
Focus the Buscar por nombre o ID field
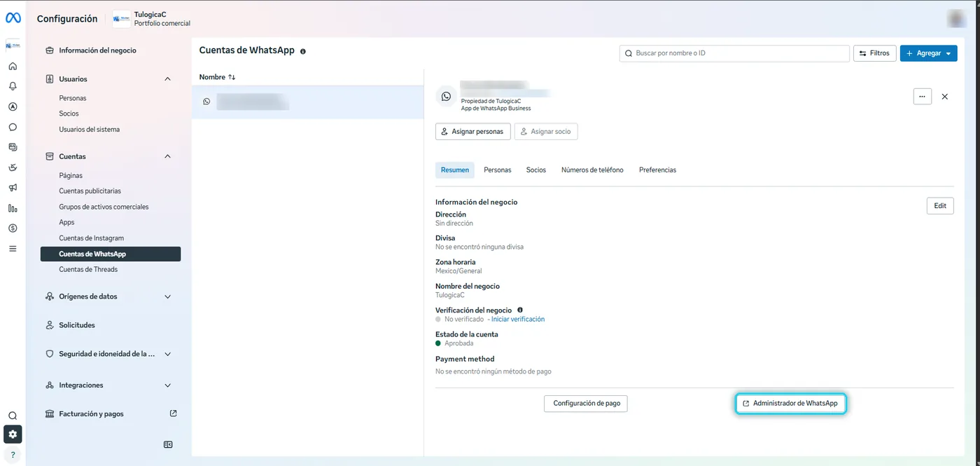click(x=734, y=53)
